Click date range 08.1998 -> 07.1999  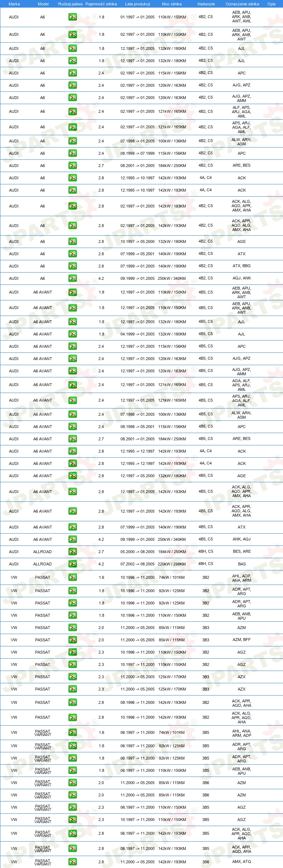(138, 153)
